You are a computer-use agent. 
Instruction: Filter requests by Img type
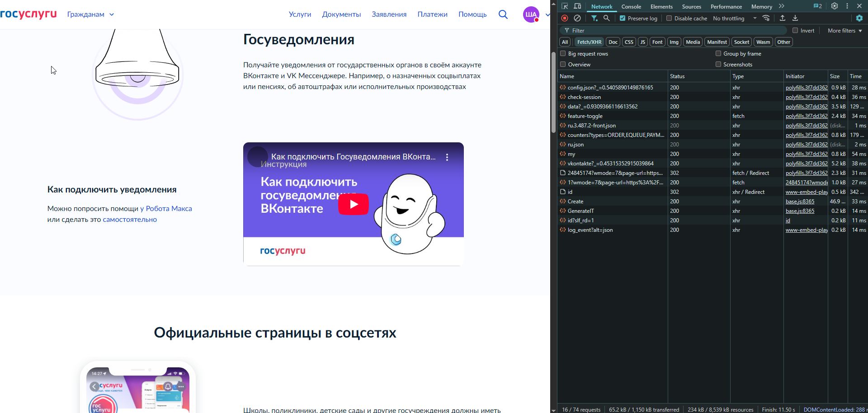674,42
